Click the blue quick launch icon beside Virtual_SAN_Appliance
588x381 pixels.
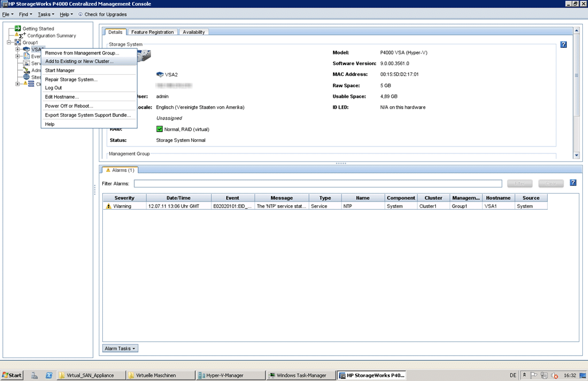point(49,375)
